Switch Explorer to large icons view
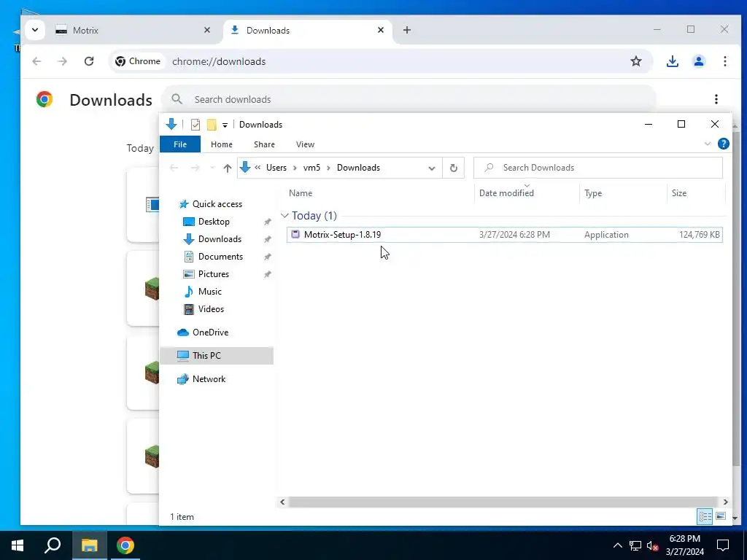 (721, 516)
